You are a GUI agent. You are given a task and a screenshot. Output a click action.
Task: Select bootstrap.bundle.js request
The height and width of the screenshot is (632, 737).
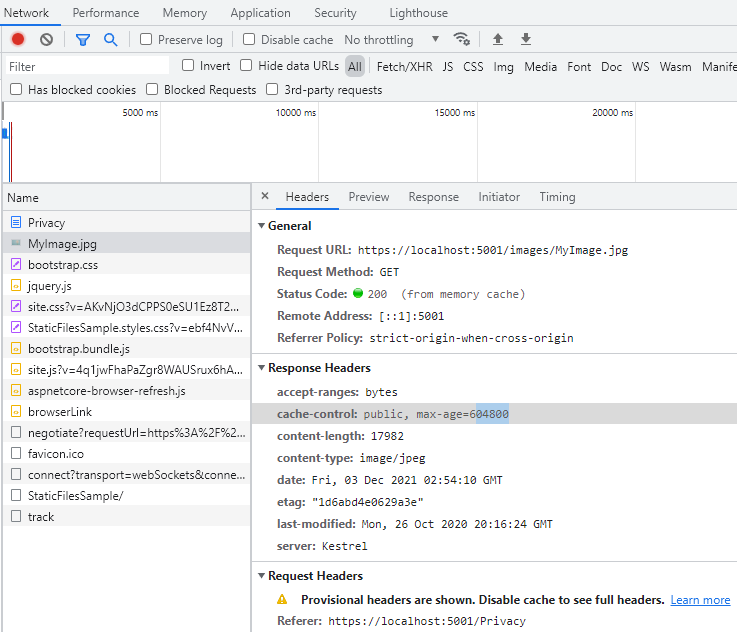click(x=126, y=349)
